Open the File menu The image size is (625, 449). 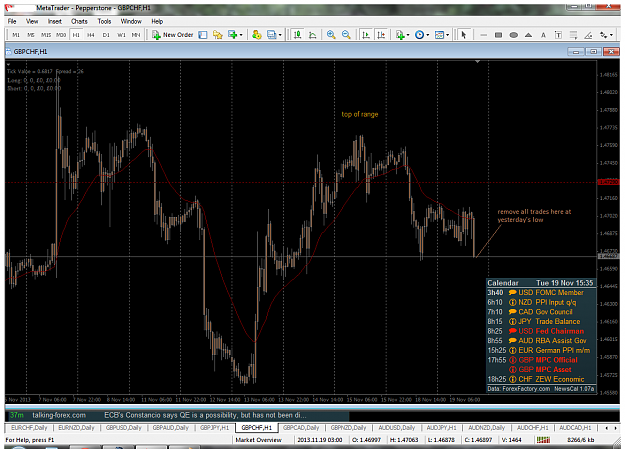coord(12,22)
